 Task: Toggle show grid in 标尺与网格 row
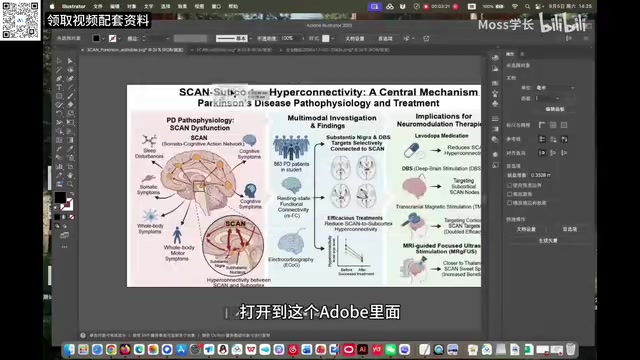[553, 125]
